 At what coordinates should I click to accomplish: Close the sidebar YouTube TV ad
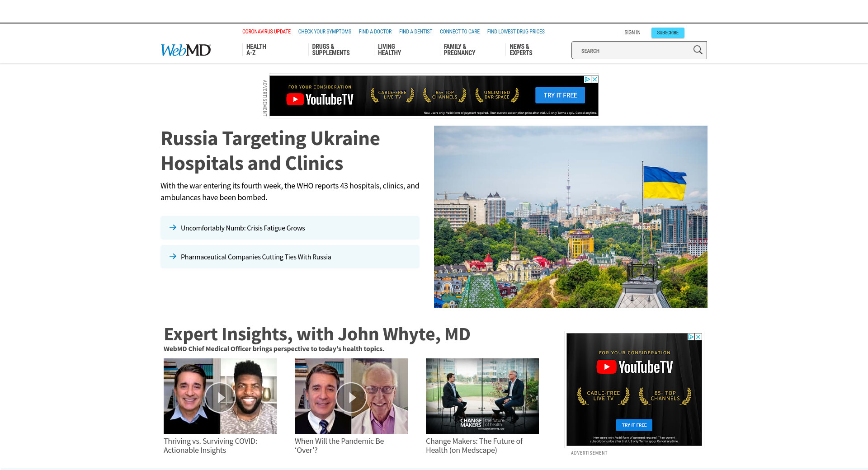click(698, 337)
